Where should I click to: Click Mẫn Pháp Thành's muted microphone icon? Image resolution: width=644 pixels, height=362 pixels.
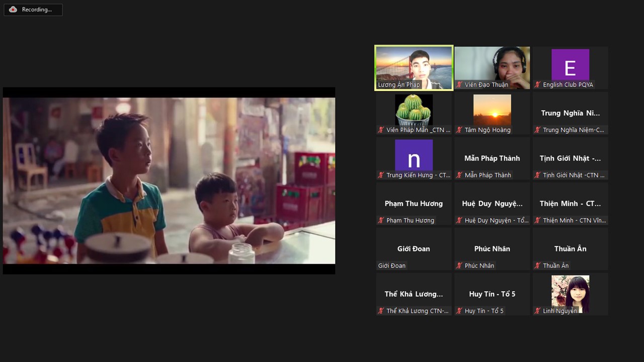click(x=459, y=175)
